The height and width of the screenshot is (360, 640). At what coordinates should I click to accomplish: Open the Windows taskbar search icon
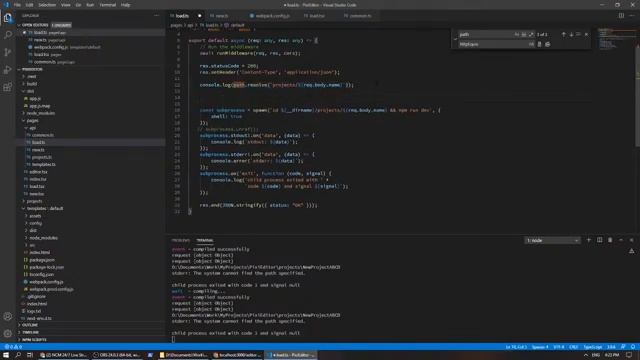[18, 355]
